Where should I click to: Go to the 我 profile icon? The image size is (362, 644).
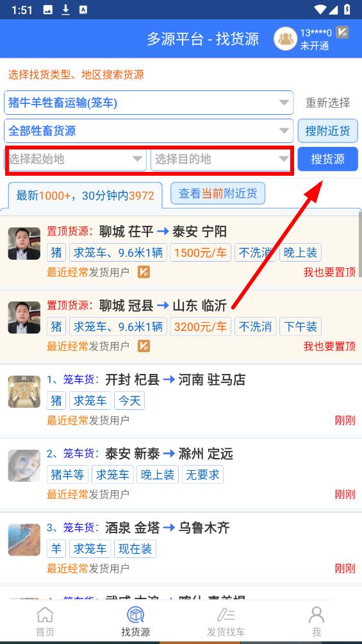click(x=317, y=615)
